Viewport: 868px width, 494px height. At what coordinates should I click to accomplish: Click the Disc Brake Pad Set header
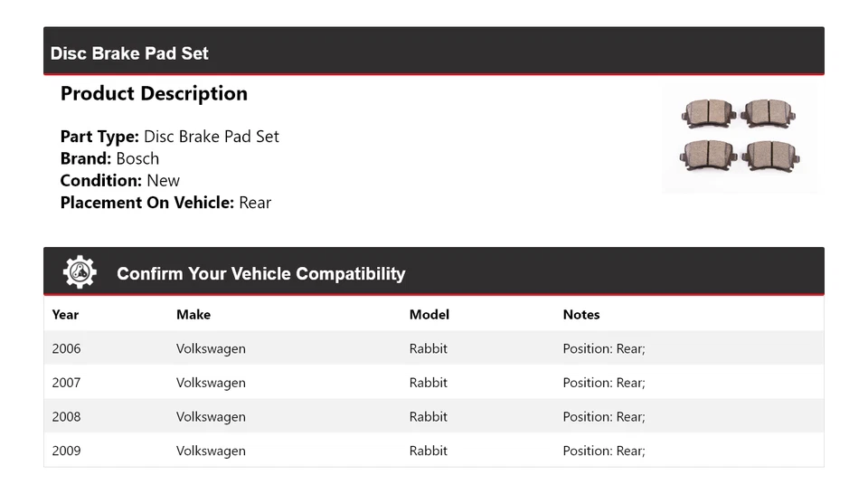129,53
